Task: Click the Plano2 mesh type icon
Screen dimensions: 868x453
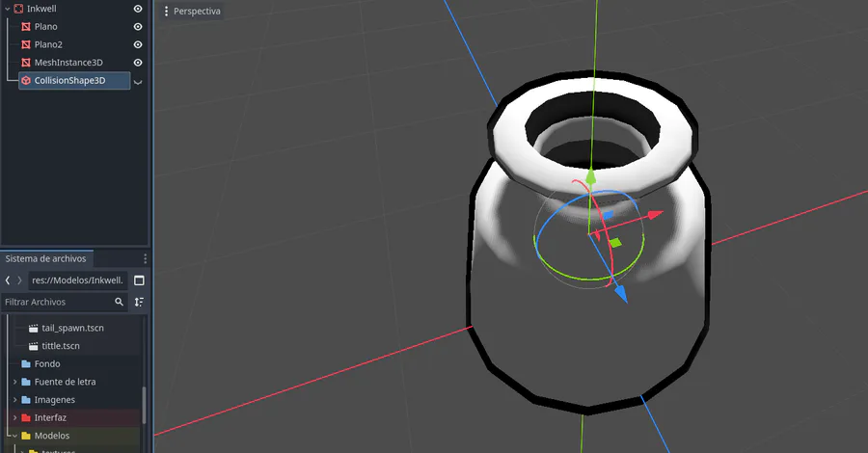Action: [25, 44]
